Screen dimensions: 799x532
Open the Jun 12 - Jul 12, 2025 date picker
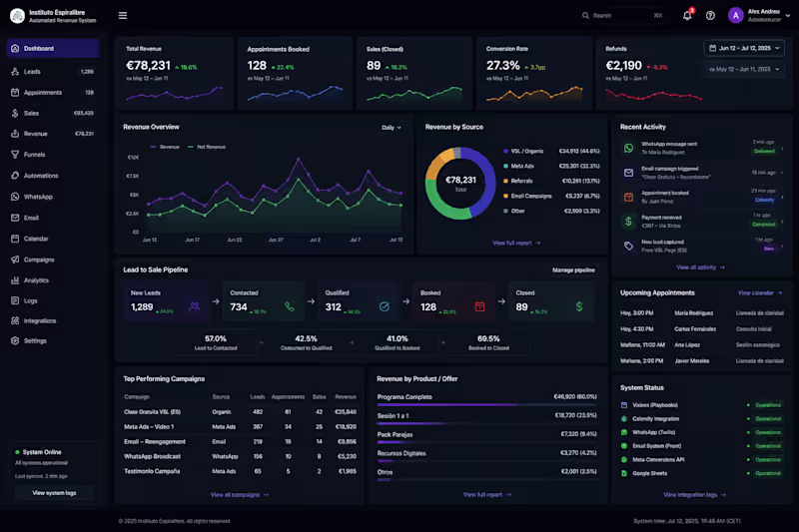(744, 48)
